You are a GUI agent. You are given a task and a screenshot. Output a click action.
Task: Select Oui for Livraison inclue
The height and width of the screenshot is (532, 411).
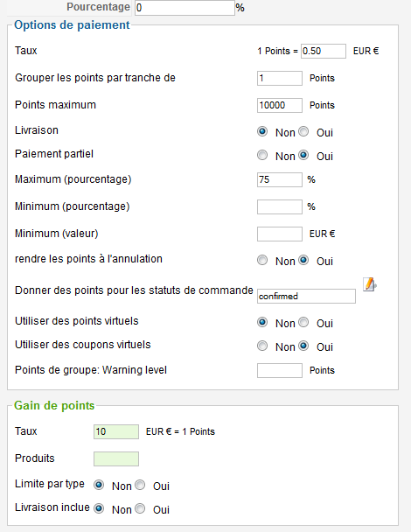140,508
